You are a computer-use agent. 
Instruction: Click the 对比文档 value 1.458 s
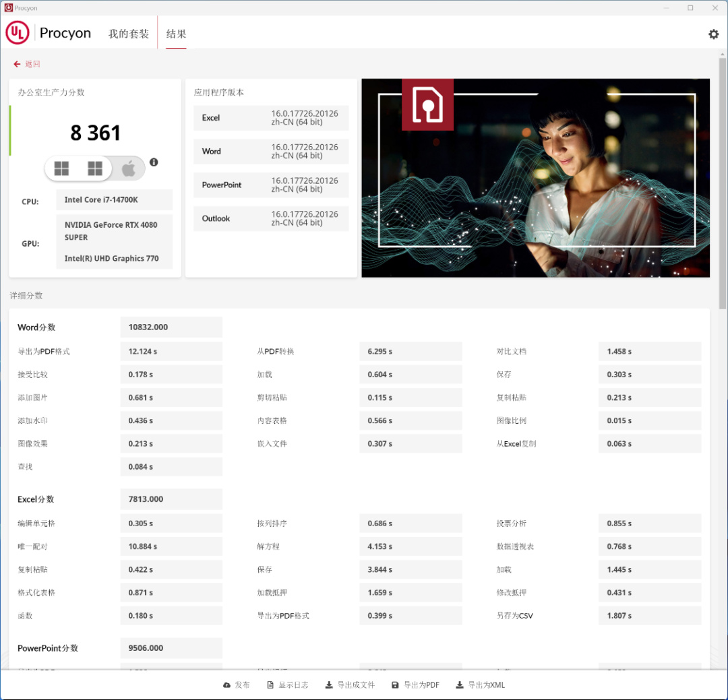650,352
